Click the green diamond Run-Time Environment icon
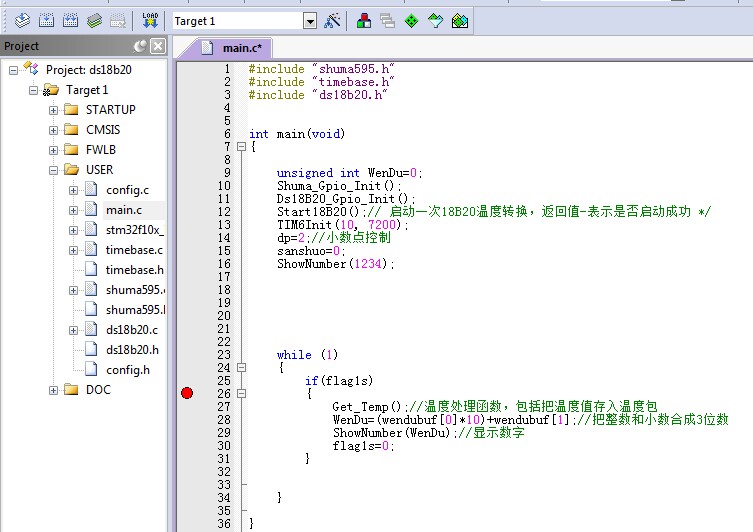 (412, 21)
